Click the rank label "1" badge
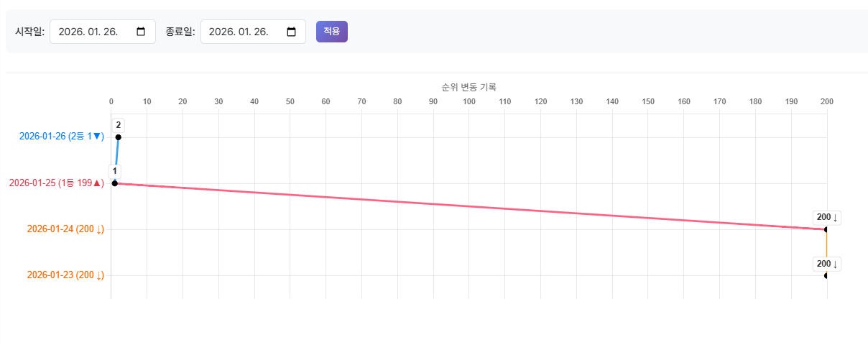This screenshot has height=345, width=868. point(115,171)
